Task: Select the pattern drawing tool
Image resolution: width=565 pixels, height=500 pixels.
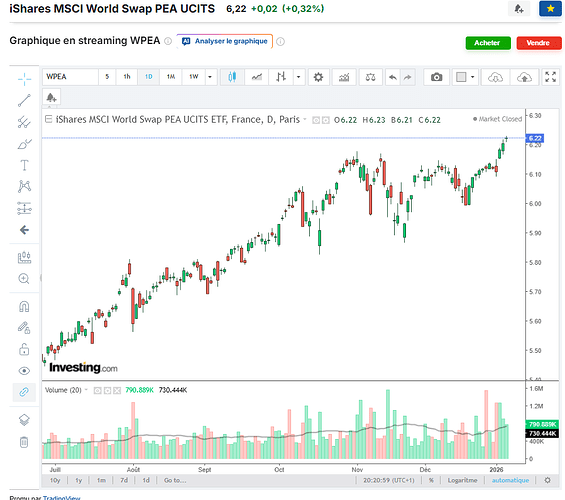Action: click(24, 186)
